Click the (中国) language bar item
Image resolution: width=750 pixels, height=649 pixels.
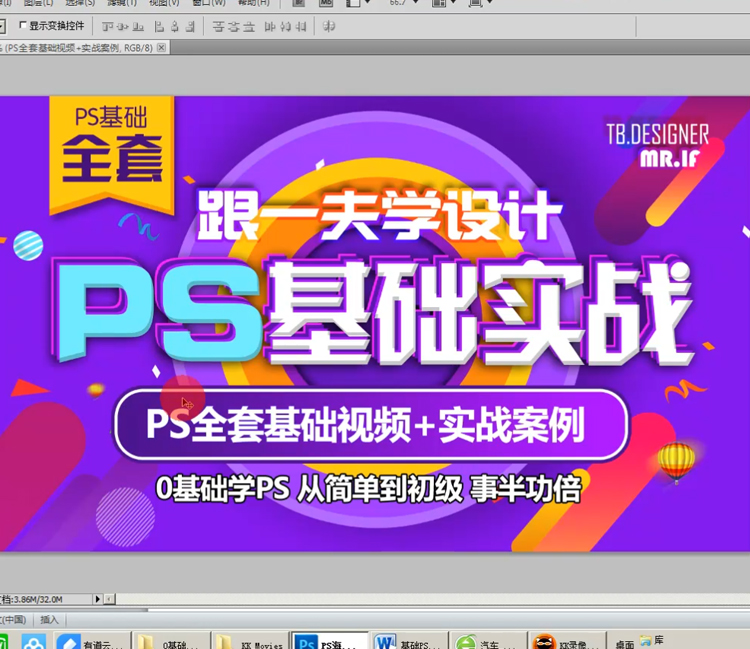click(x=13, y=620)
